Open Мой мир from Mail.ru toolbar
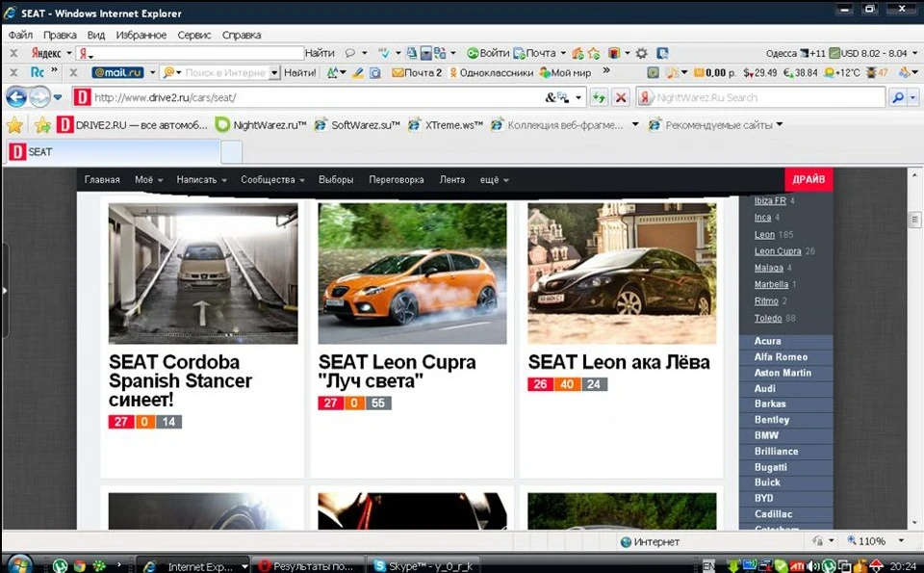The image size is (924, 573). coord(565,72)
